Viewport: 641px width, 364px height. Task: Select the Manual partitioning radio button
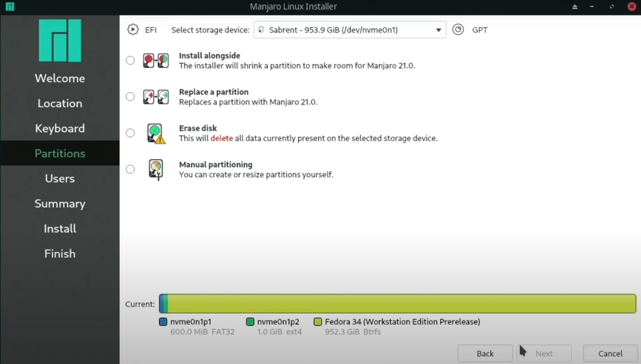pos(130,170)
